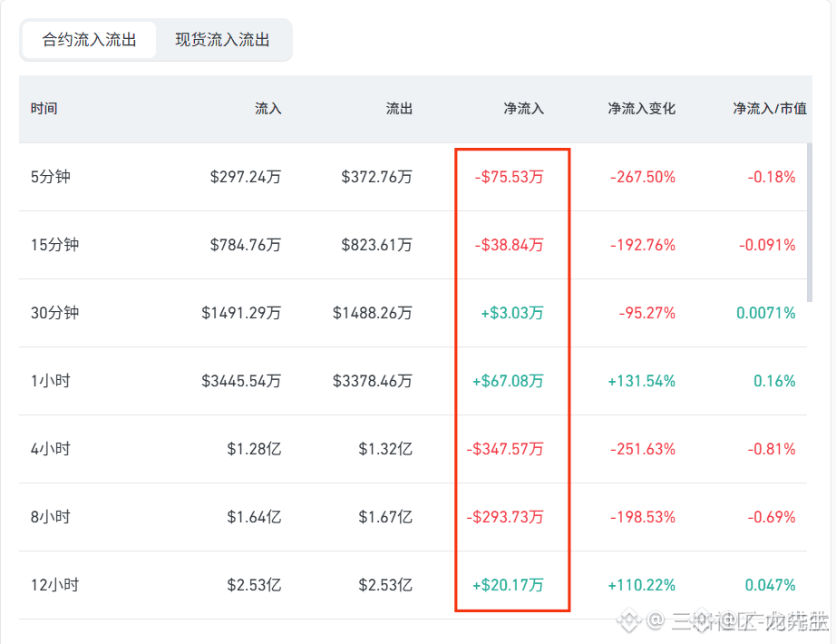Click the watermark logo icon at bottom
Viewport: 836px width, 644px height.
(x=629, y=620)
